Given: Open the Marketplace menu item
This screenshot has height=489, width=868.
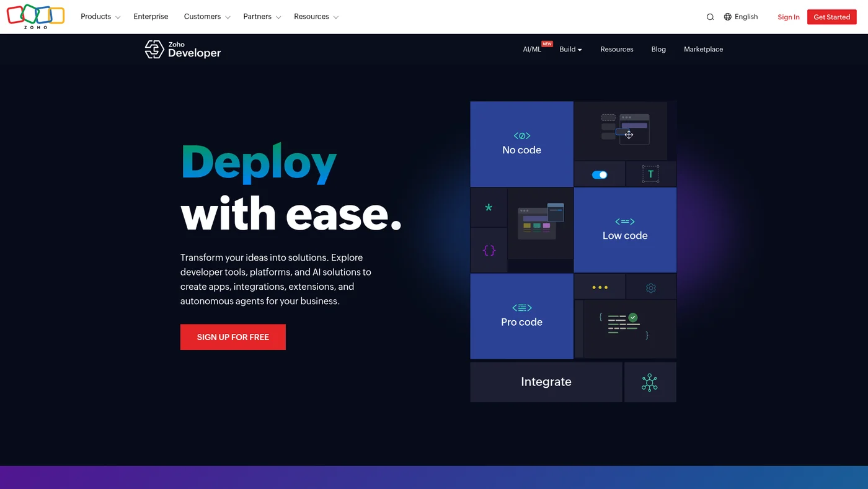Looking at the screenshot, I should pos(703,49).
